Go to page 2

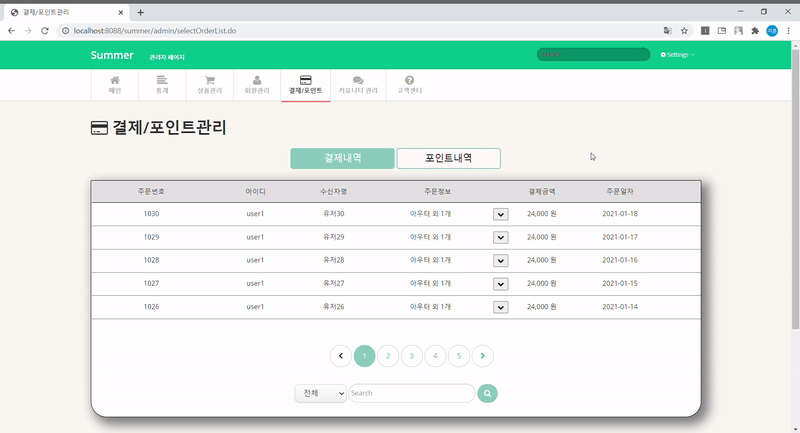(388, 356)
